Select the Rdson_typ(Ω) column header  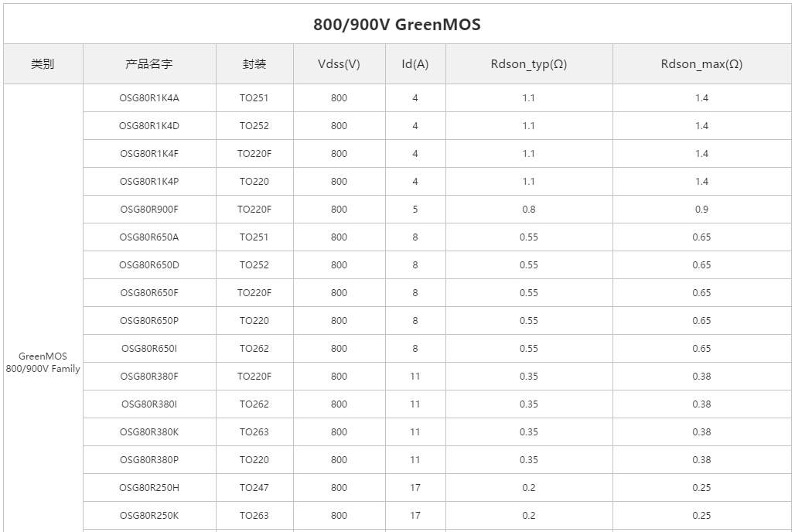coord(529,64)
